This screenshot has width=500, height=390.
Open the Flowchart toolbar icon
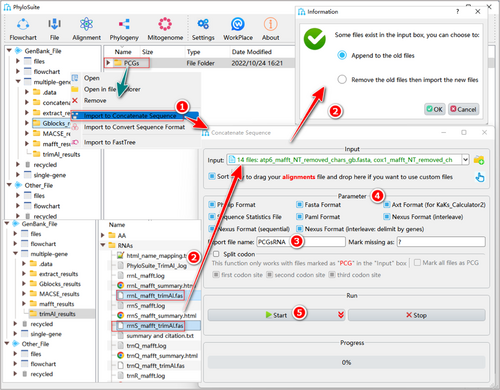point(23,24)
